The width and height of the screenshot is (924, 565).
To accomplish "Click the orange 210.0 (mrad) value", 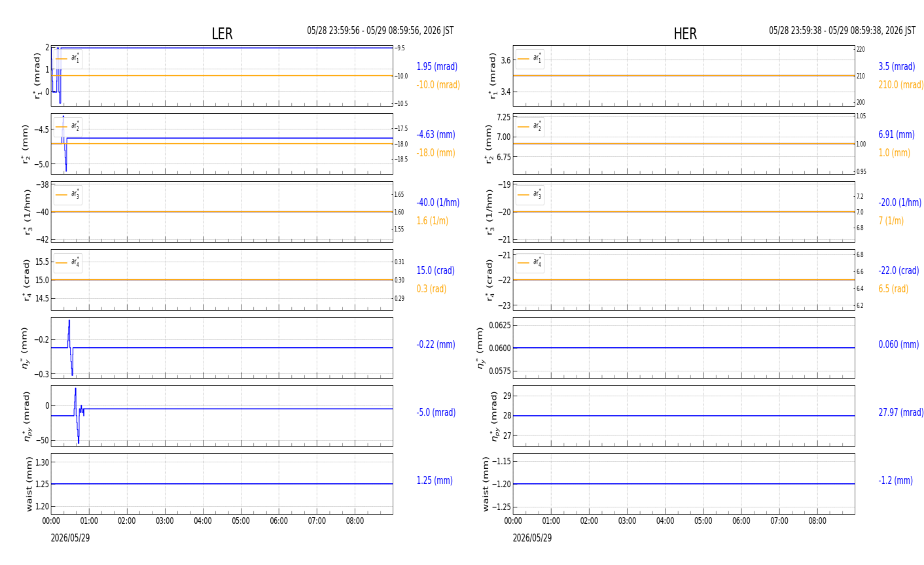I will (901, 85).
